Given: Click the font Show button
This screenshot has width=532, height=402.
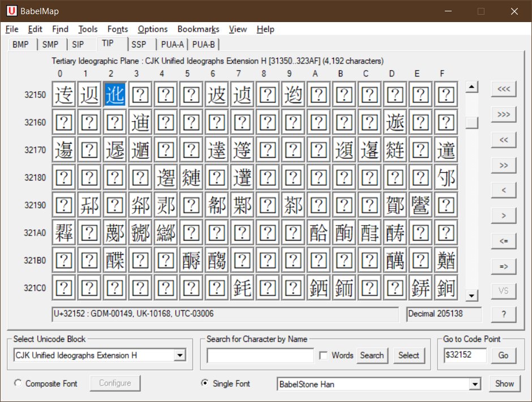Looking at the screenshot, I should pyautogui.click(x=504, y=384).
